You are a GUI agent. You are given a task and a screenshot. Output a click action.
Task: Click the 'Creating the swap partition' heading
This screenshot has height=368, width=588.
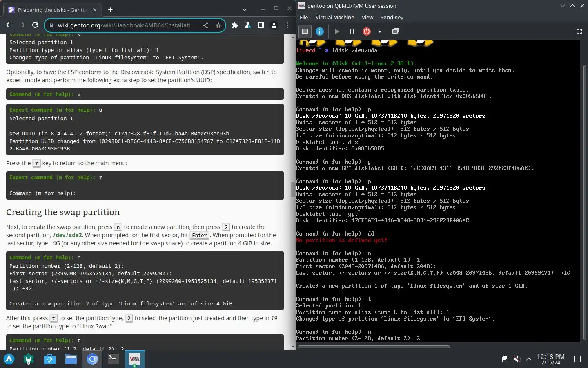pyautogui.click(x=63, y=212)
